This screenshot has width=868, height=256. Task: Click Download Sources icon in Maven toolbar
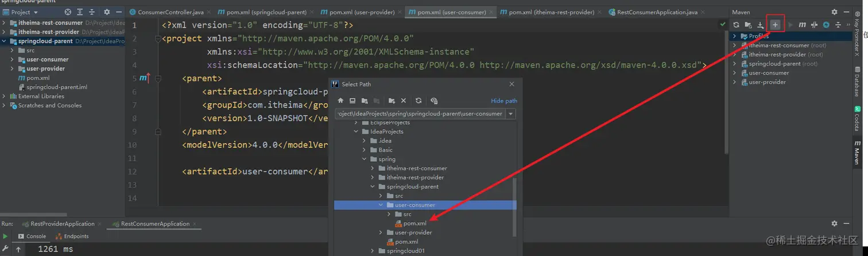click(761, 25)
